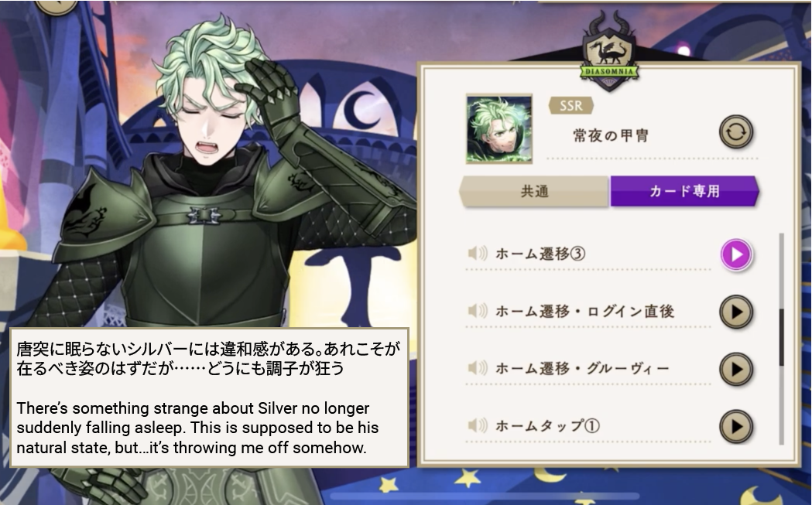Click the speaker icon beside ホーム遷移③
This screenshot has height=505, width=812.
(478, 254)
